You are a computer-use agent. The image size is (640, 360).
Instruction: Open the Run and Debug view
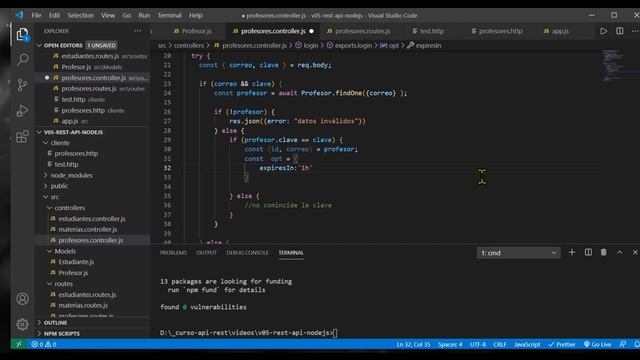pyautogui.click(x=22, y=111)
